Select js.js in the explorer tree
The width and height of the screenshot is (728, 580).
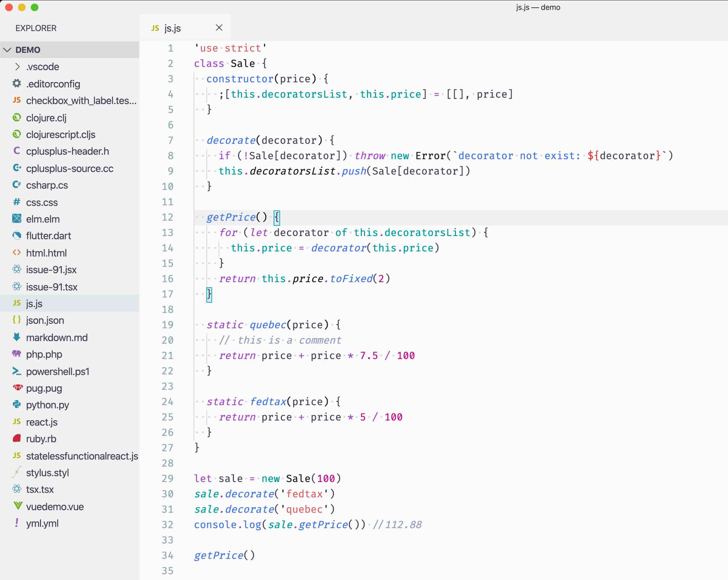tap(70, 303)
